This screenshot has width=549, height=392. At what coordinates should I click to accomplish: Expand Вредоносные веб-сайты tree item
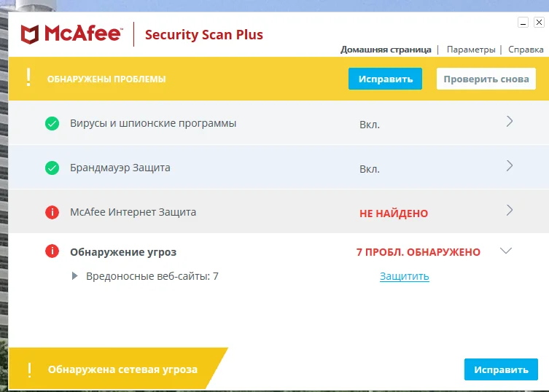(75, 276)
